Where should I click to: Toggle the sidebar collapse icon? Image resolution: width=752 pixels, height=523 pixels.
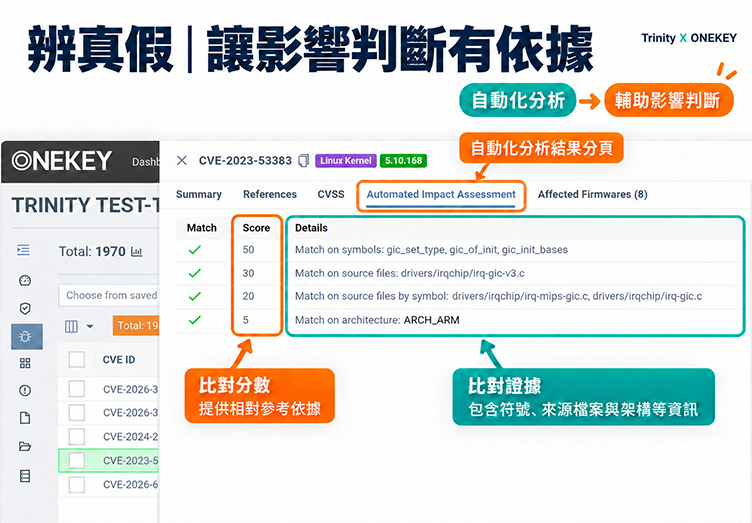(x=24, y=250)
